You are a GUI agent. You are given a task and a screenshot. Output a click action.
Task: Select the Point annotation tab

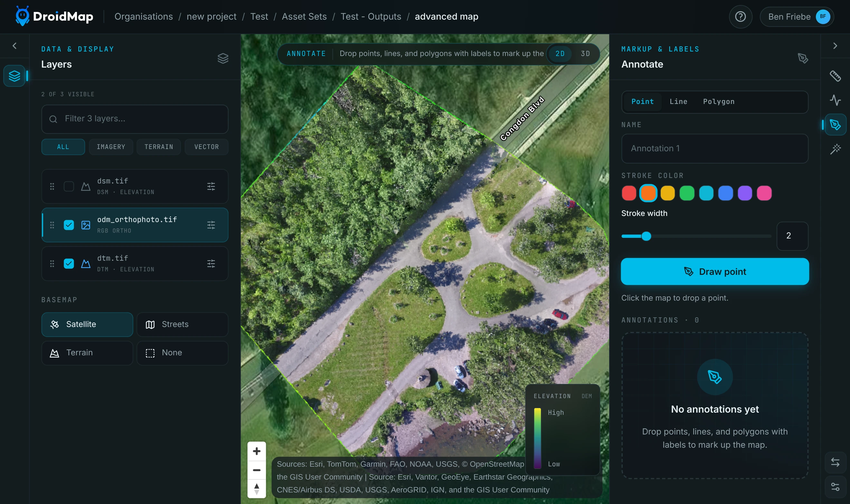[x=642, y=102]
